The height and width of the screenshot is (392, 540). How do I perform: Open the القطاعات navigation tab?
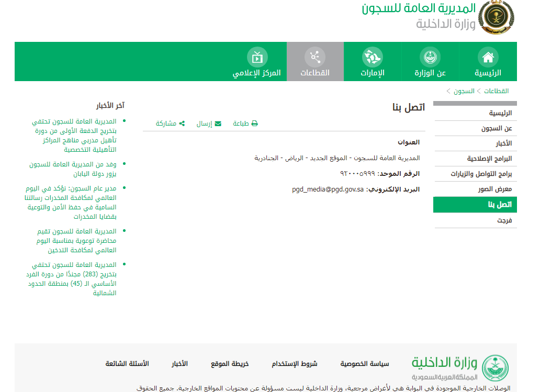[x=315, y=62]
